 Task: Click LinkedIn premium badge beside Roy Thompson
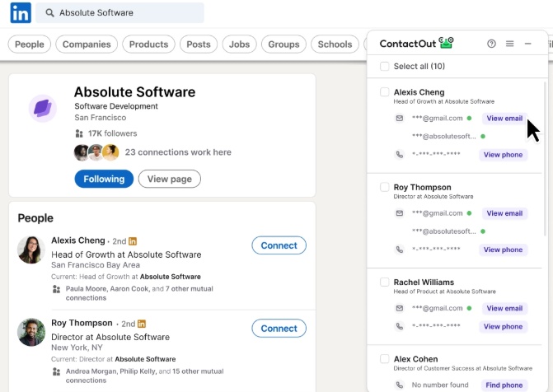pyautogui.click(x=142, y=324)
